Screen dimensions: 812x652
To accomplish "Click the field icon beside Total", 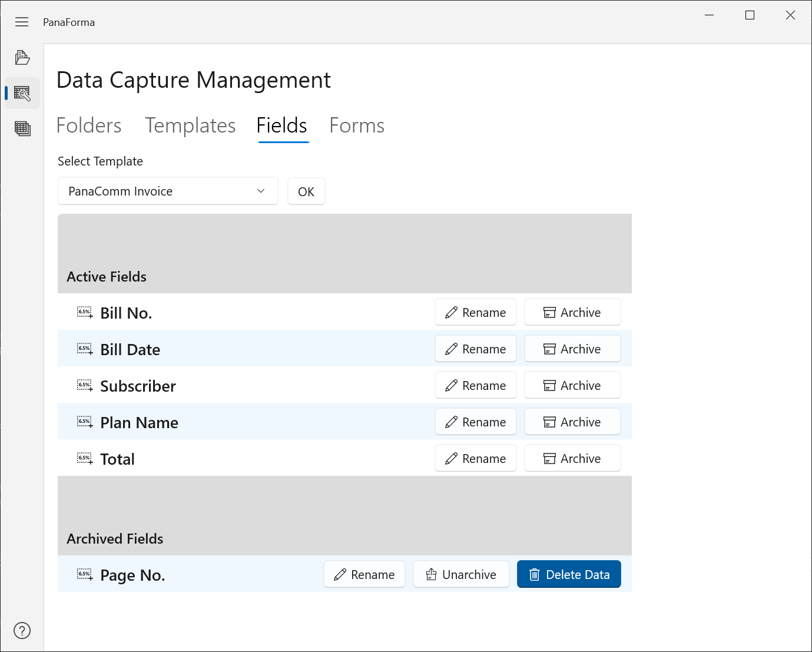I will click(x=85, y=459).
